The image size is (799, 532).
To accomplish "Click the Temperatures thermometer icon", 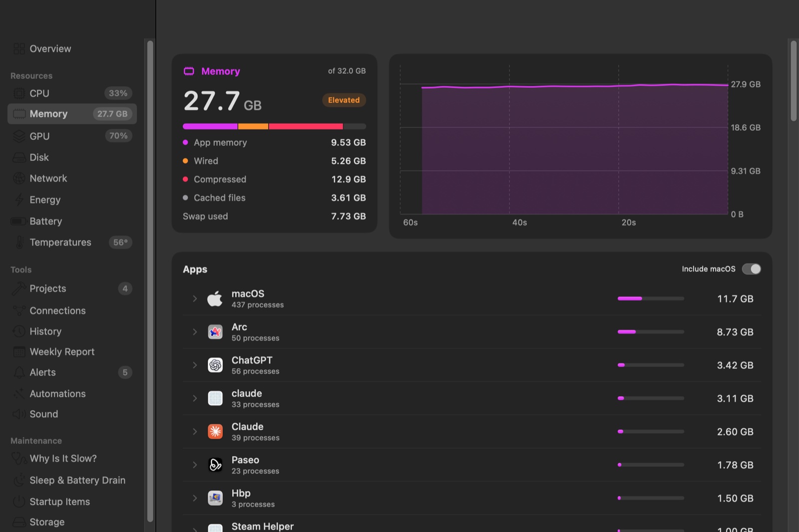I will pos(19,243).
